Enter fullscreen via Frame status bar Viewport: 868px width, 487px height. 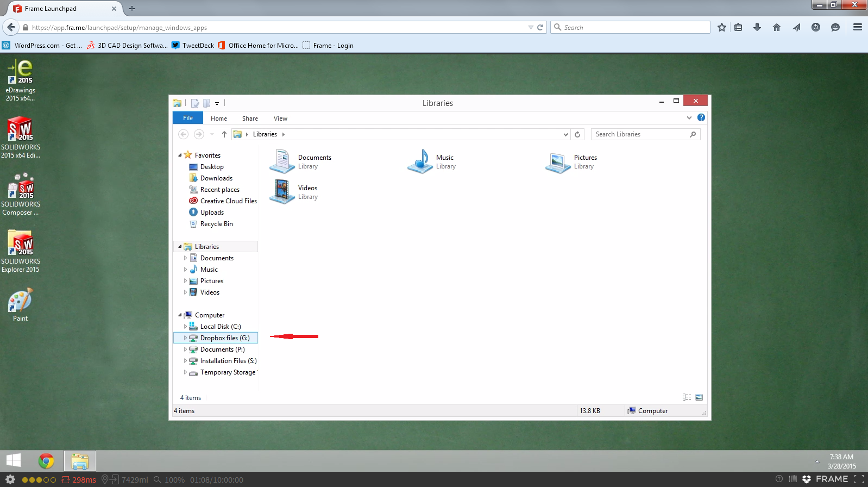[859, 479]
